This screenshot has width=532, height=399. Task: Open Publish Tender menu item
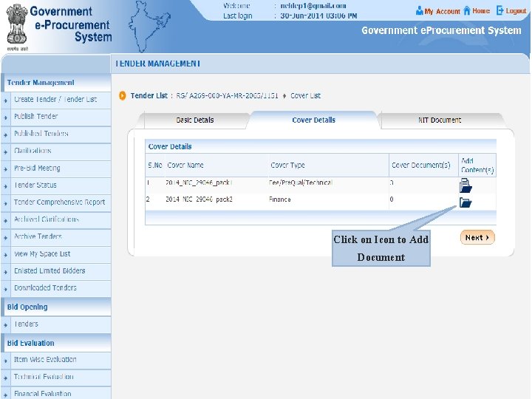[36, 117]
